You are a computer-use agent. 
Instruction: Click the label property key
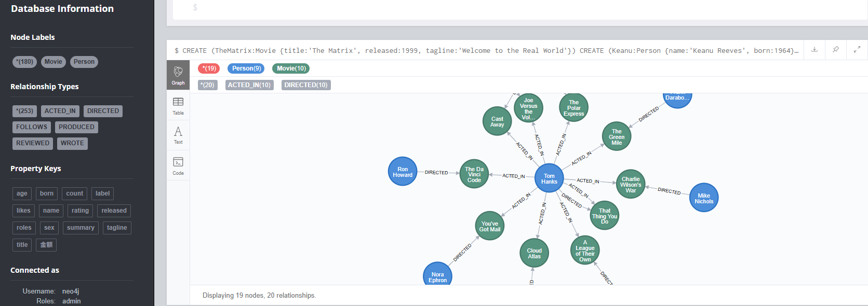pos(102,193)
